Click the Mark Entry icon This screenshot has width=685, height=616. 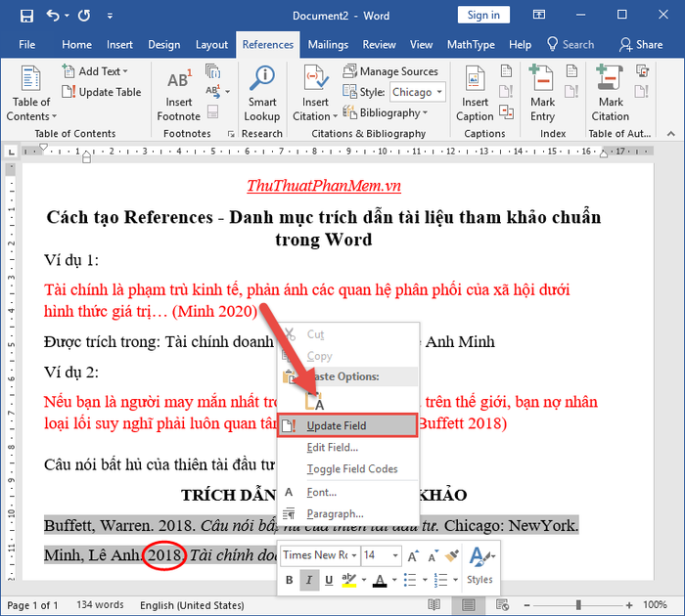pos(542,77)
